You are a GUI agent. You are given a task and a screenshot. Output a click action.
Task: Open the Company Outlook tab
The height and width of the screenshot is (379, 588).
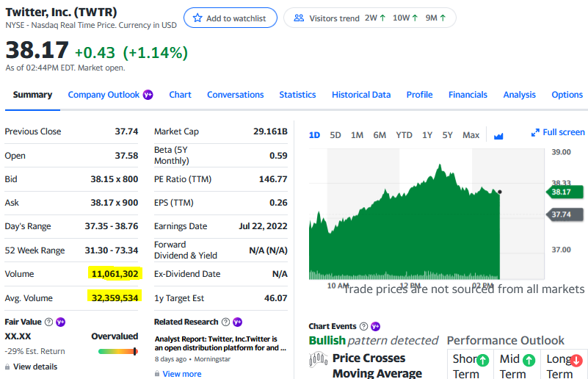pos(104,95)
